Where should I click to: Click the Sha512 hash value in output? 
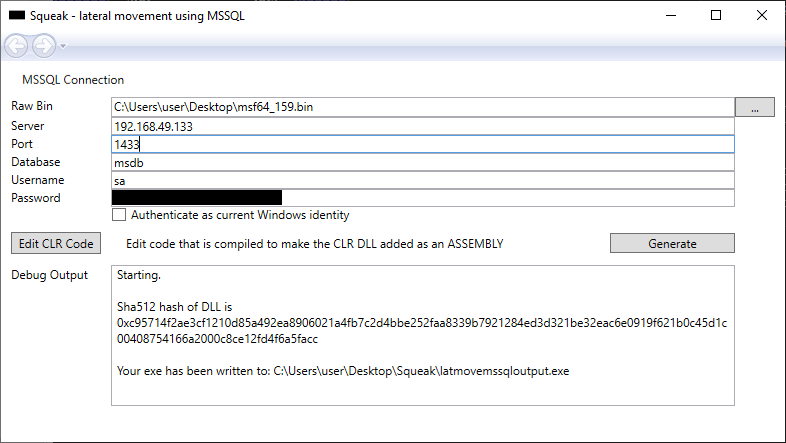coord(420,332)
